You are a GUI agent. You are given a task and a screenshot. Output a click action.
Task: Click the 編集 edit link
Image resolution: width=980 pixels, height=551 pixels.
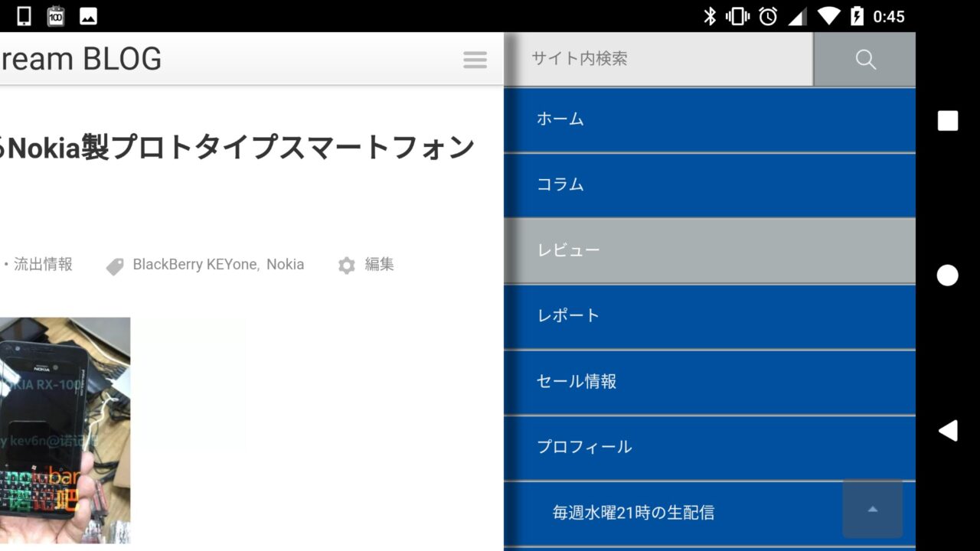coord(379,265)
